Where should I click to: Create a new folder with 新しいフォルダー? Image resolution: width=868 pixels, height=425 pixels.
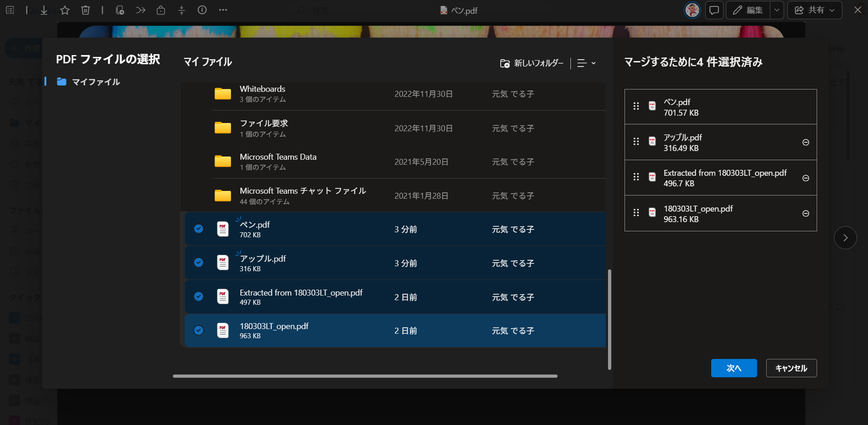tap(532, 63)
